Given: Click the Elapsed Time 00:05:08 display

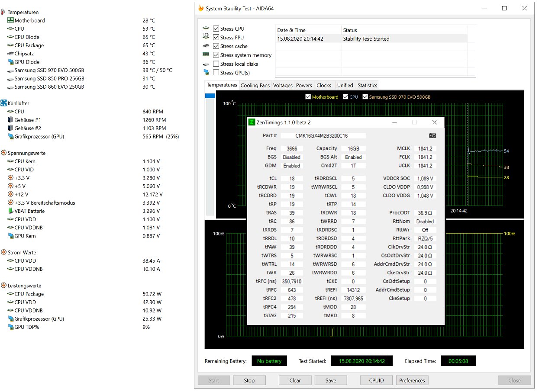Looking at the screenshot, I should click(458, 361).
